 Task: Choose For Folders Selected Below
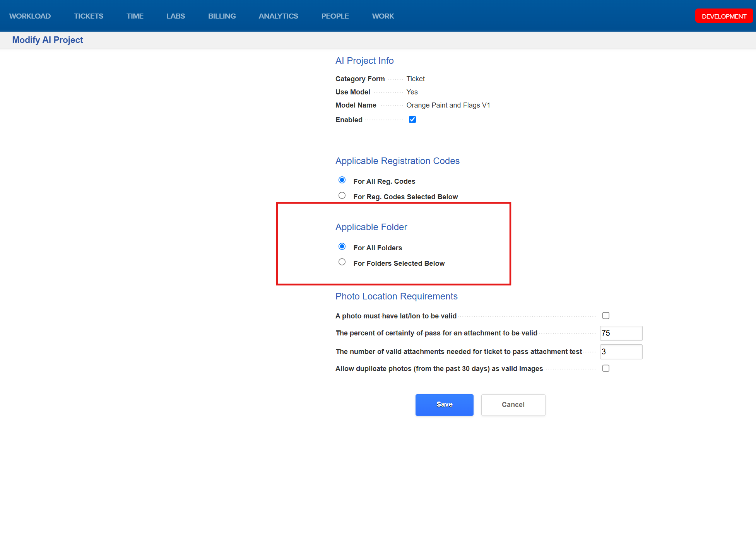[x=342, y=262]
